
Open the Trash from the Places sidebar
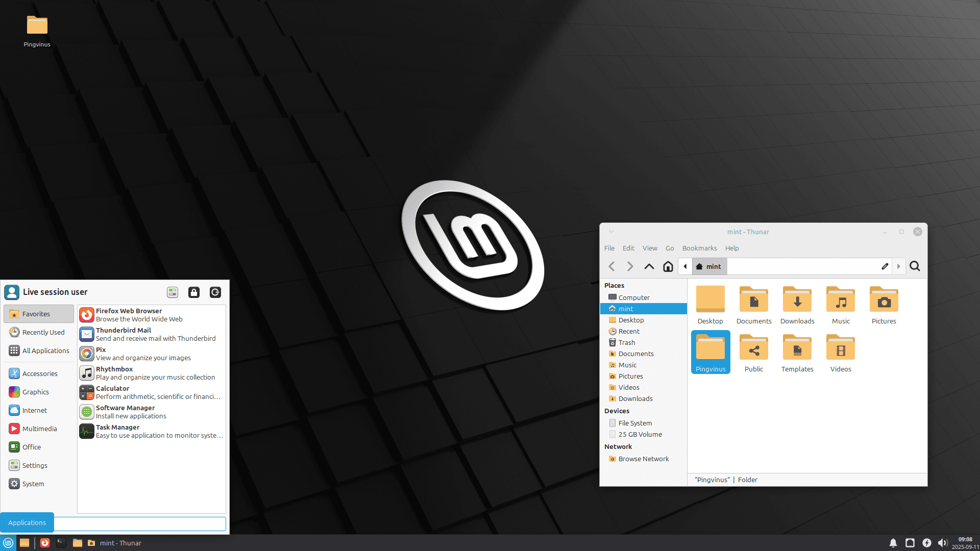(x=626, y=342)
